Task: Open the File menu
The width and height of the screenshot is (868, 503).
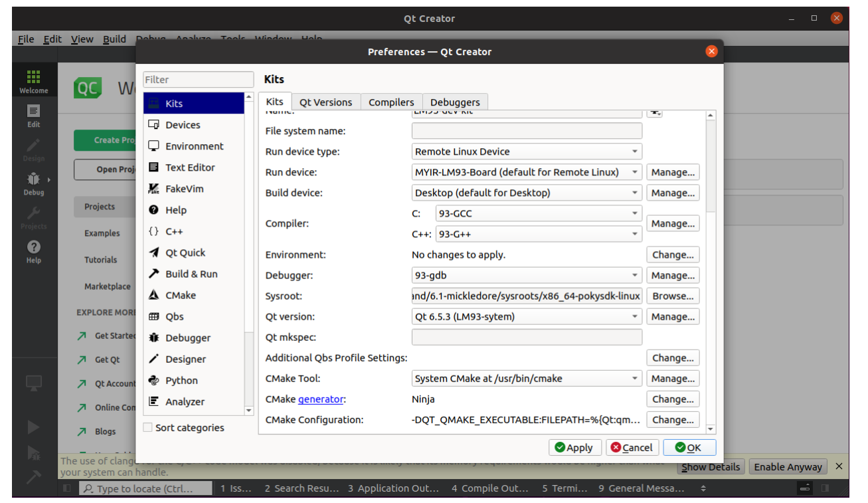Action: (x=26, y=39)
